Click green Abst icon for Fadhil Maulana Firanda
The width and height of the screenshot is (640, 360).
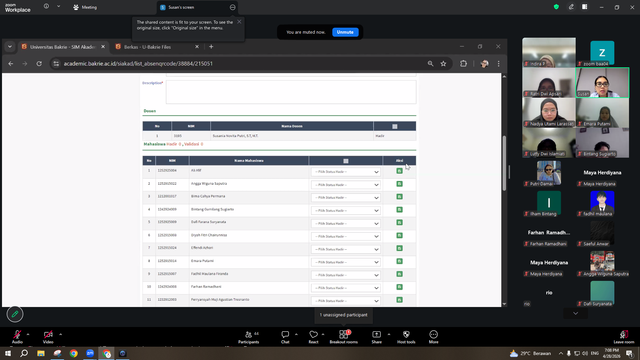click(400, 274)
